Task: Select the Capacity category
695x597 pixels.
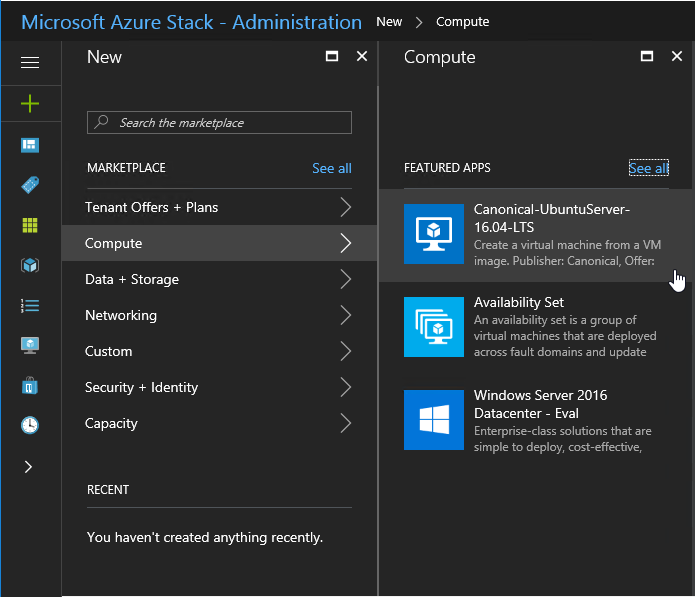Action: tap(219, 423)
